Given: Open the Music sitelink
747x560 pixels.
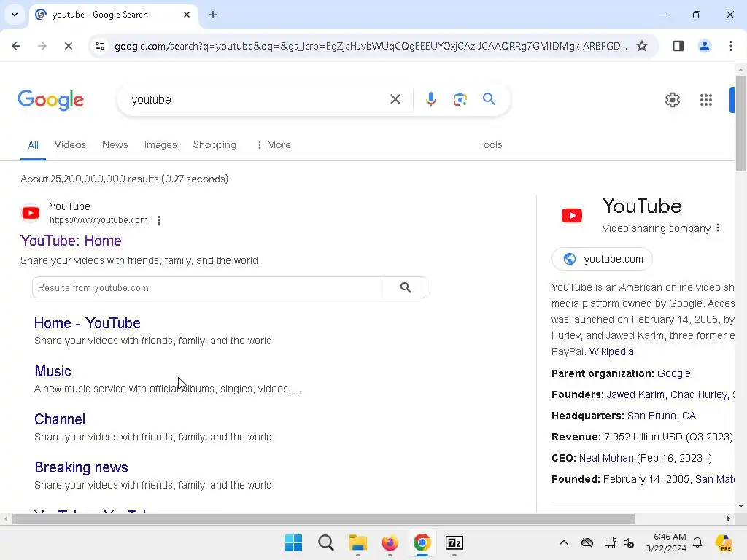Looking at the screenshot, I should [x=53, y=371].
